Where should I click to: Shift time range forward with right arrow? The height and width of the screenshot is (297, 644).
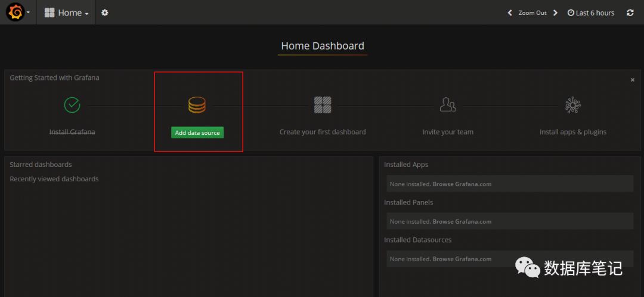pyautogui.click(x=555, y=13)
